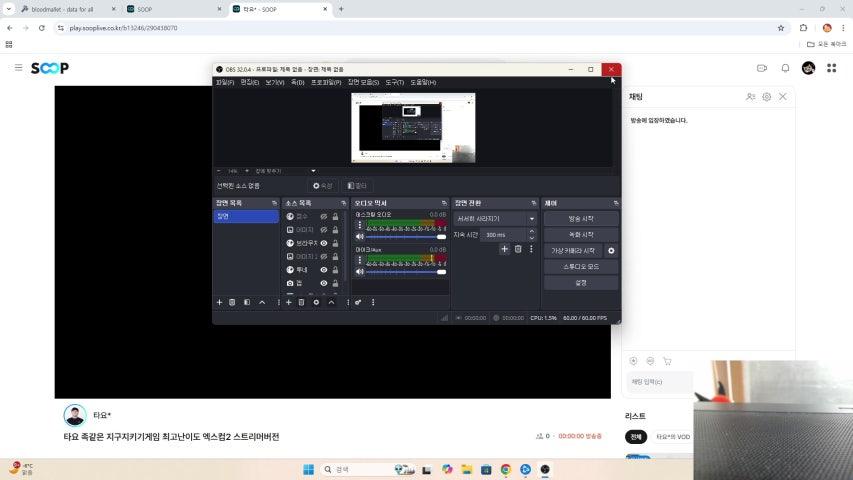Open Chrome tab search dropdown arrow

click(9, 9)
